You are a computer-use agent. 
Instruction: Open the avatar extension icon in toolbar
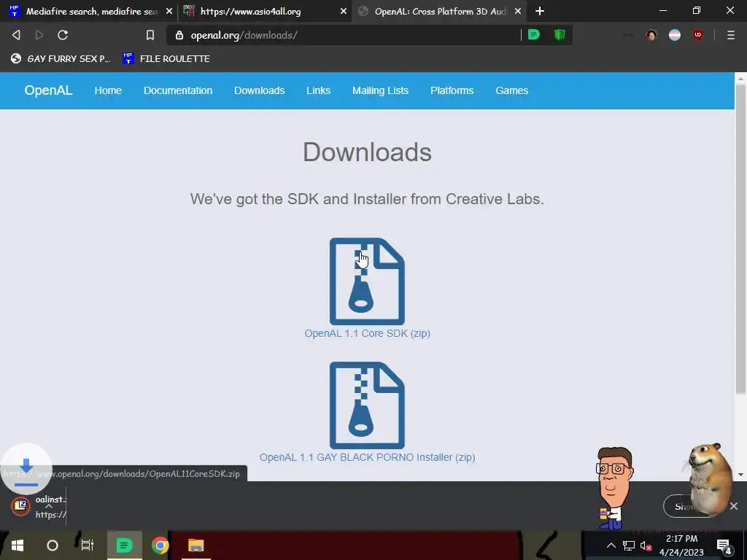[651, 35]
